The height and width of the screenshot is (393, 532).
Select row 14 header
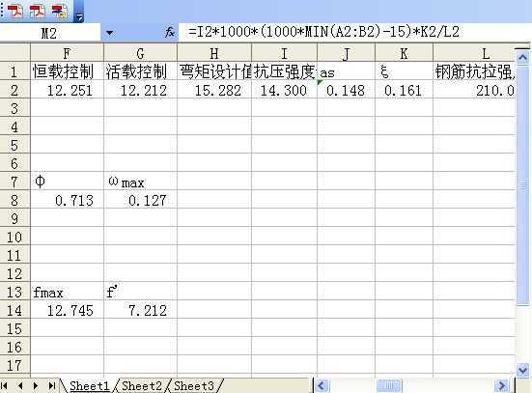[14, 310]
